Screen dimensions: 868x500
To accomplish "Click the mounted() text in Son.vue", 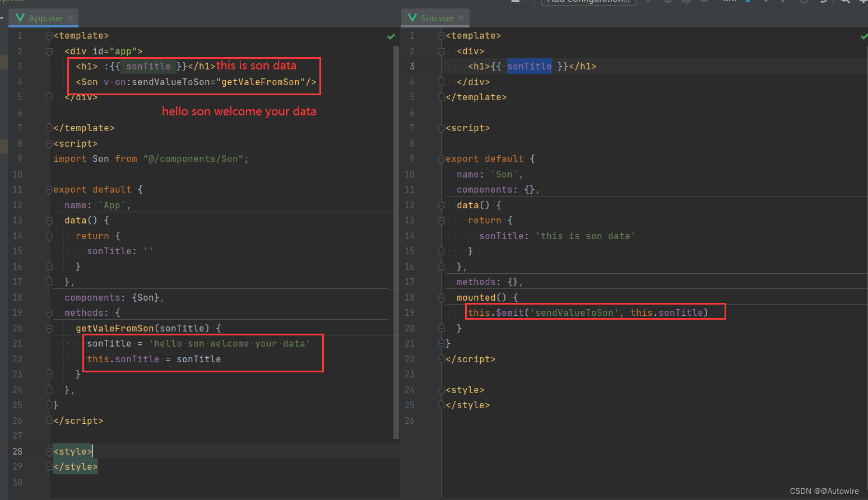I will pyautogui.click(x=481, y=298).
